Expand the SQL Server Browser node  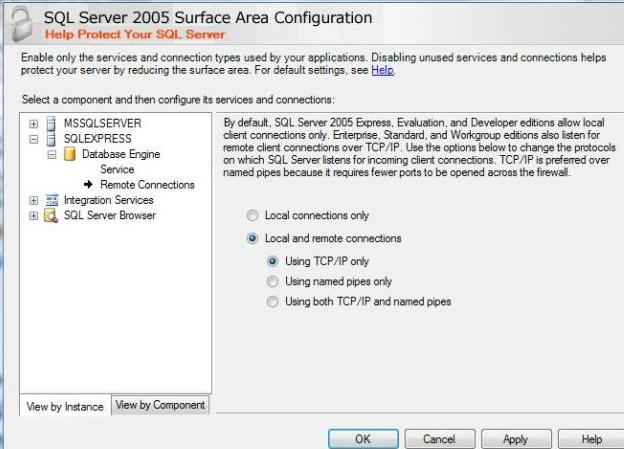tap(34, 216)
